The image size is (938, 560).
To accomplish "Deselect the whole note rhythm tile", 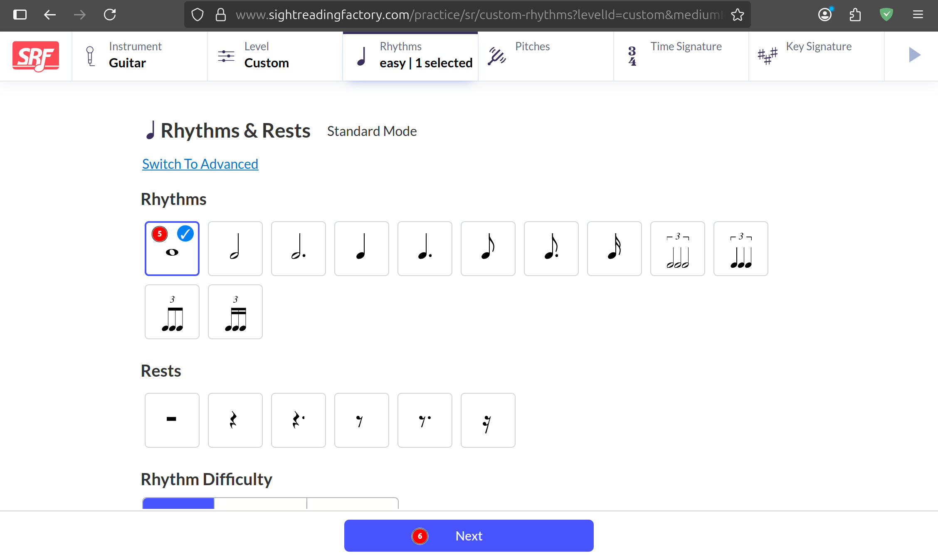I will coord(172,248).
